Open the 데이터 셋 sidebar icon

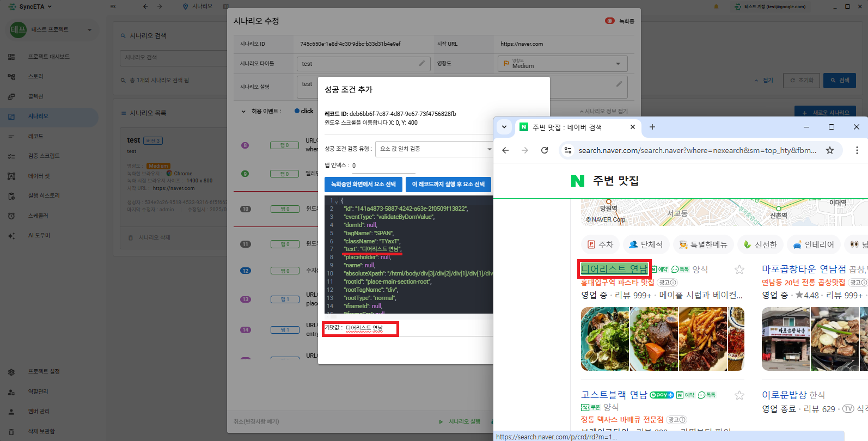click(11, 176)
